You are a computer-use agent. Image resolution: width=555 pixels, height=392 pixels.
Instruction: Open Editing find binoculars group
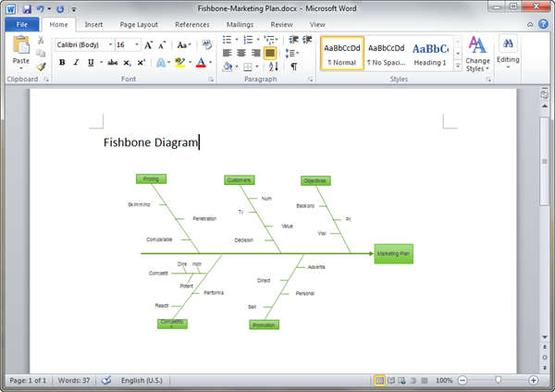tap(508, 53)
